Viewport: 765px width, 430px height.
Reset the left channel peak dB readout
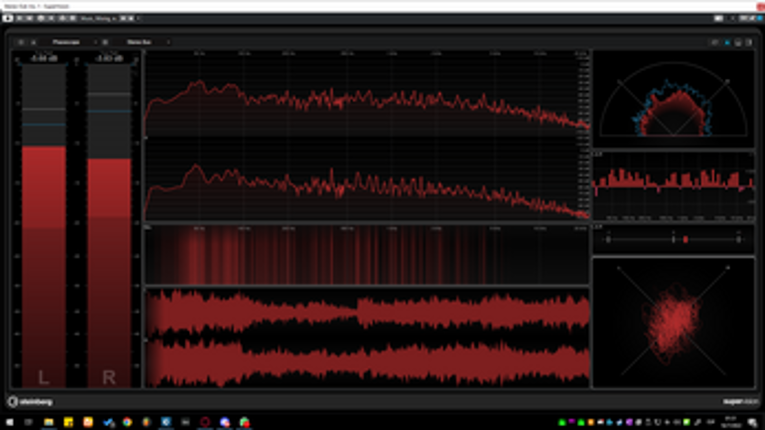pyautogui.click(x=42, y=59)
